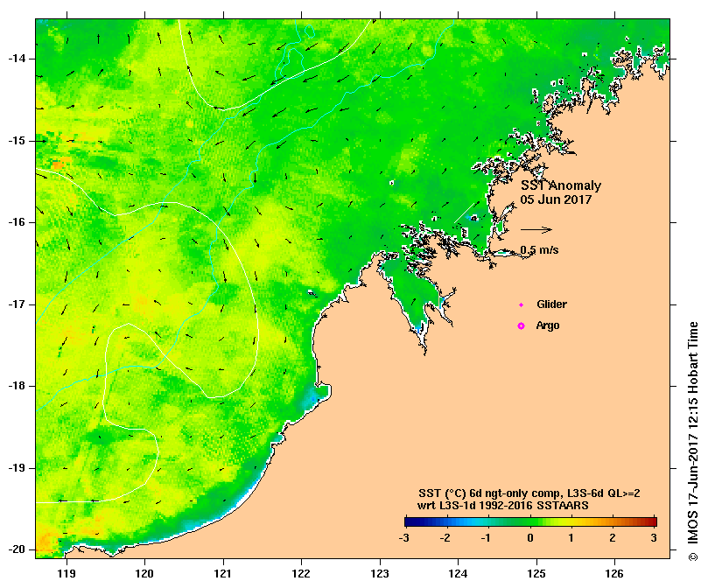Click the date '05 Jun 2017'
708x588 pixels.
click(556, 199)
